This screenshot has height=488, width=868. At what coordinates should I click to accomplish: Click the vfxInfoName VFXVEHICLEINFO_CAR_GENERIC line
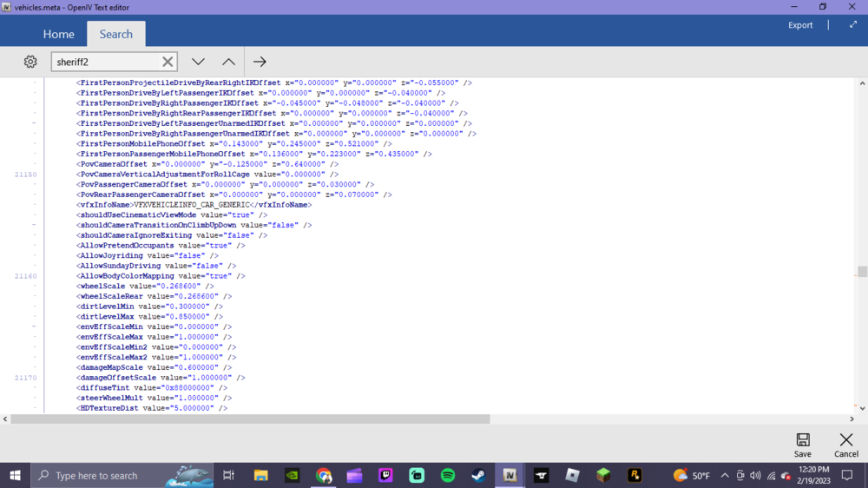point(194,205)
